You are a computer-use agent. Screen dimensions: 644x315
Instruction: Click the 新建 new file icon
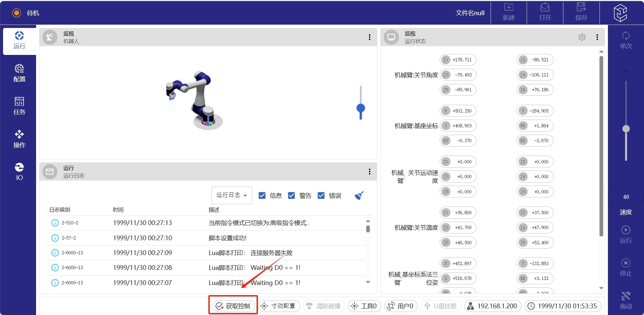[x=508, y=12]
